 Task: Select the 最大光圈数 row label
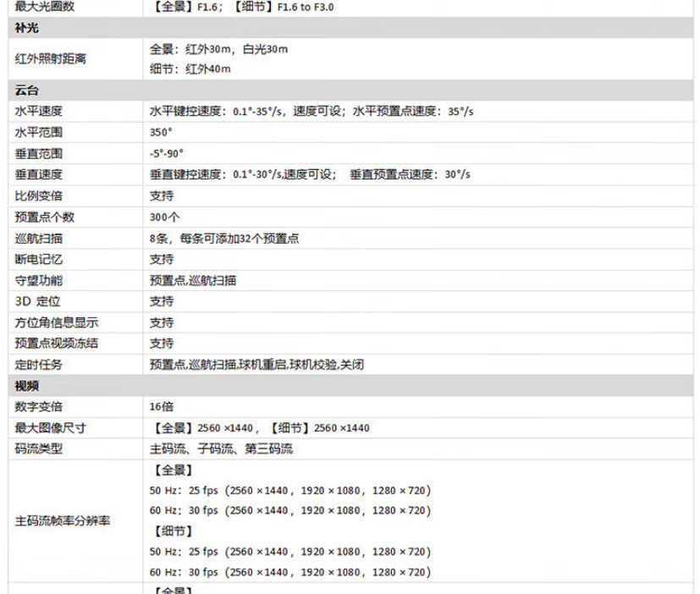(45, 7)
